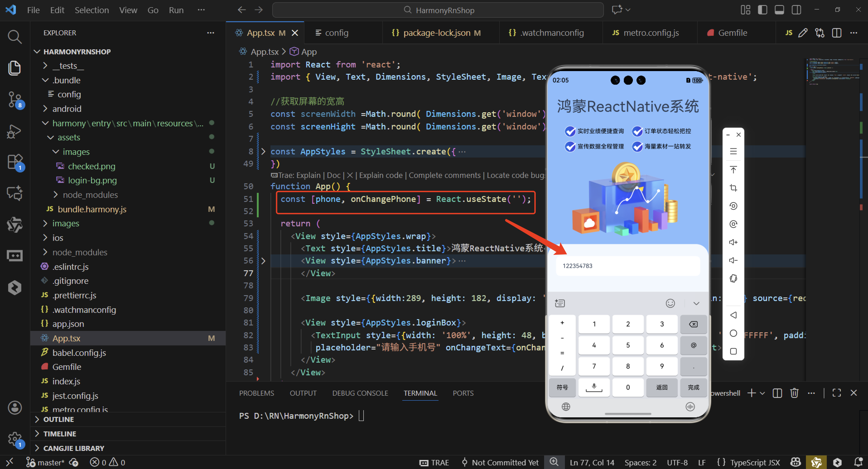This screenshot has width=868, height=469.
Task: Tap the digit 5 key on phone keypad
Action: tap(628, 345)
